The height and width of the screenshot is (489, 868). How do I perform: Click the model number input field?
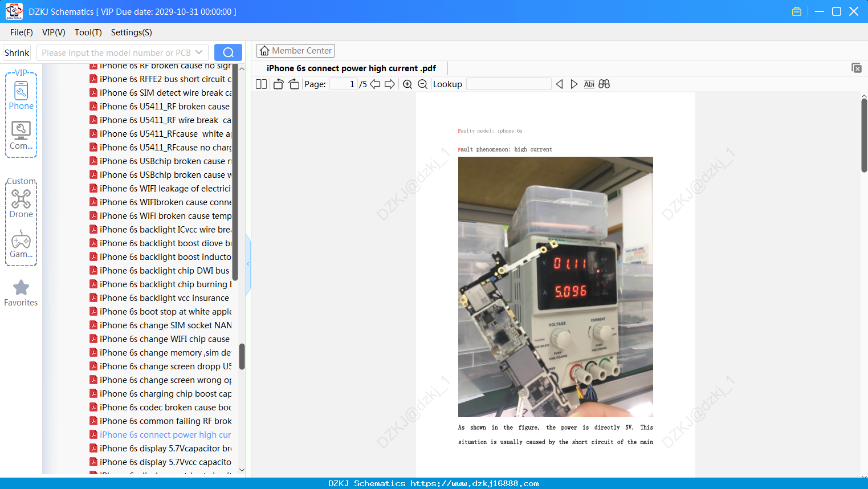click(x=116, y=52)
